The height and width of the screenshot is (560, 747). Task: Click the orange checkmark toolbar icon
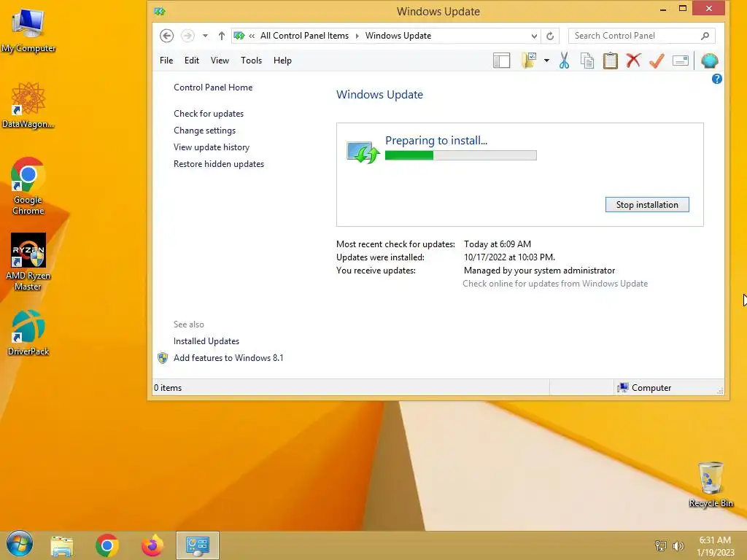click(657, 61)
